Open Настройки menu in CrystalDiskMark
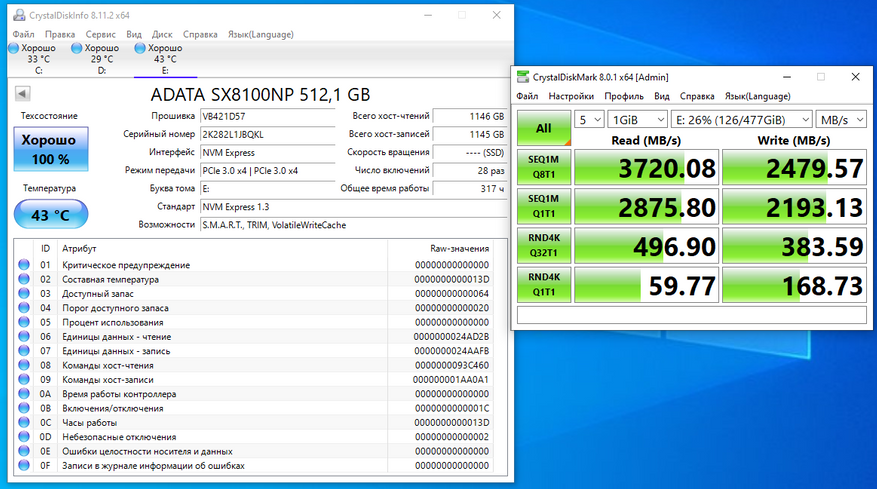 571,96
